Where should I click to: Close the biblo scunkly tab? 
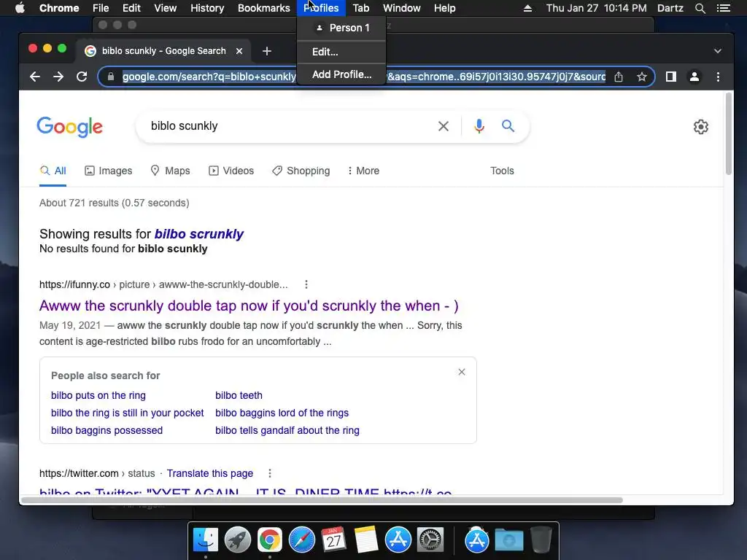239,51
